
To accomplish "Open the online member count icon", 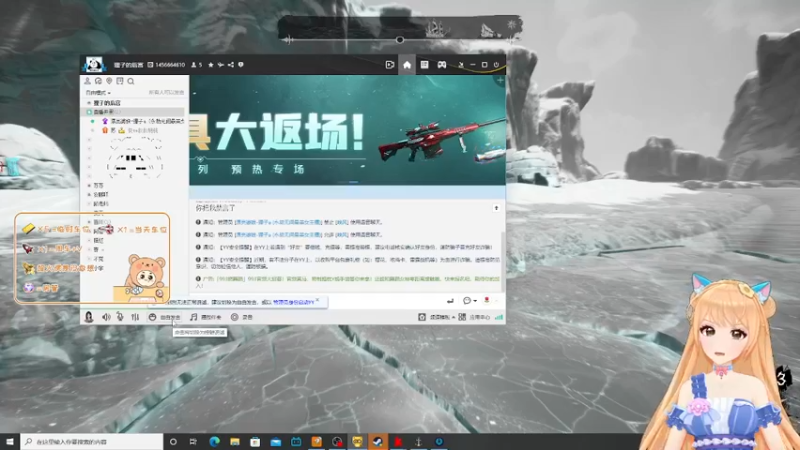I will pyautogui.click(x=194, y=65).
